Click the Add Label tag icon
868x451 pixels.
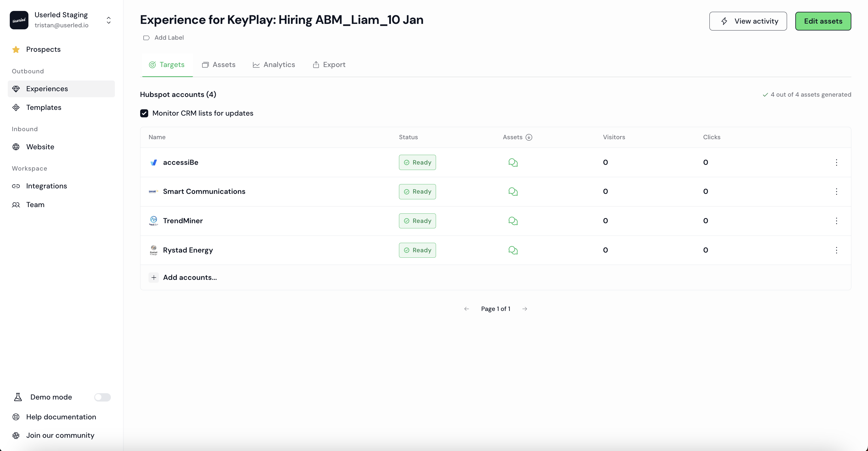coord(146,38)
